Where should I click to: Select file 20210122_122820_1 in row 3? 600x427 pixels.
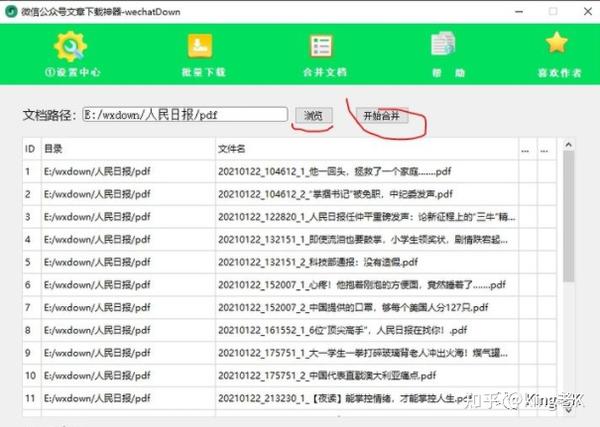coord(367,217)
